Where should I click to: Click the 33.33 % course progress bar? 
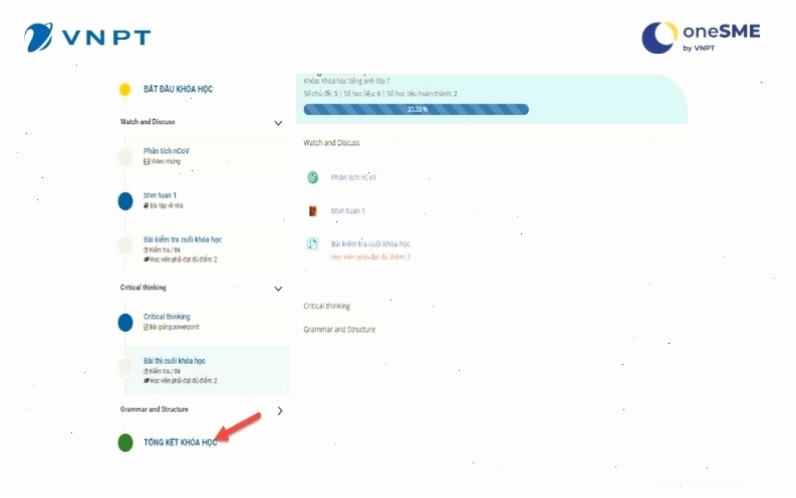coord(416,109)
